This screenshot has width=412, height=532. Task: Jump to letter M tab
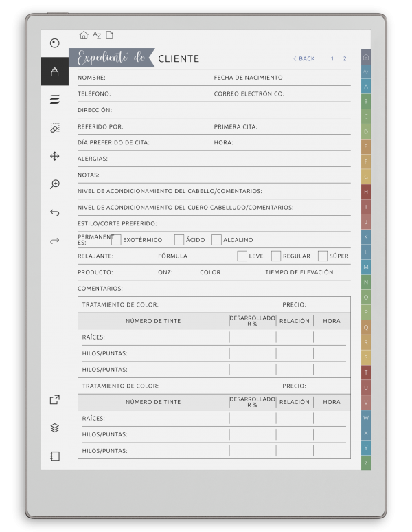coord(366,267)
